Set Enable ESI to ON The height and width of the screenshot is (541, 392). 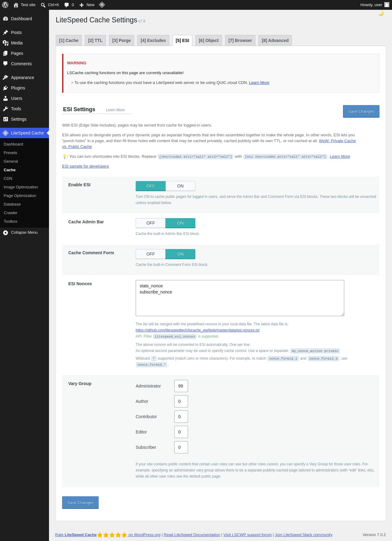(180, 186)
